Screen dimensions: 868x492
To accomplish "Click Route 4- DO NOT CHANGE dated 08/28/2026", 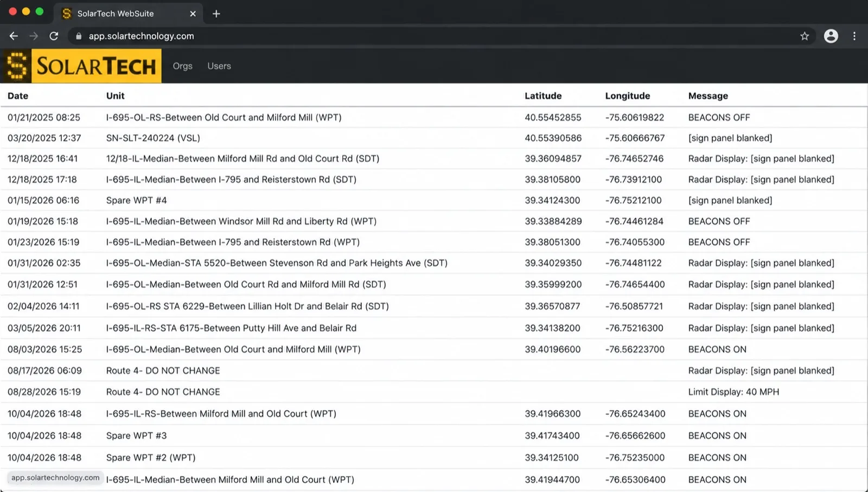I will [163, 392].
